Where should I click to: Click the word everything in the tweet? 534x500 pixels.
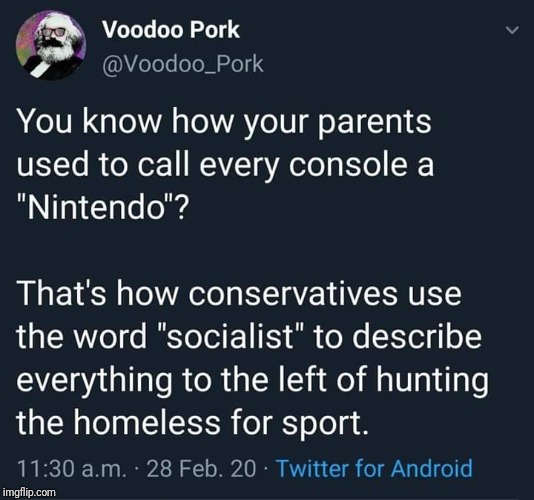tap(94, 382)
